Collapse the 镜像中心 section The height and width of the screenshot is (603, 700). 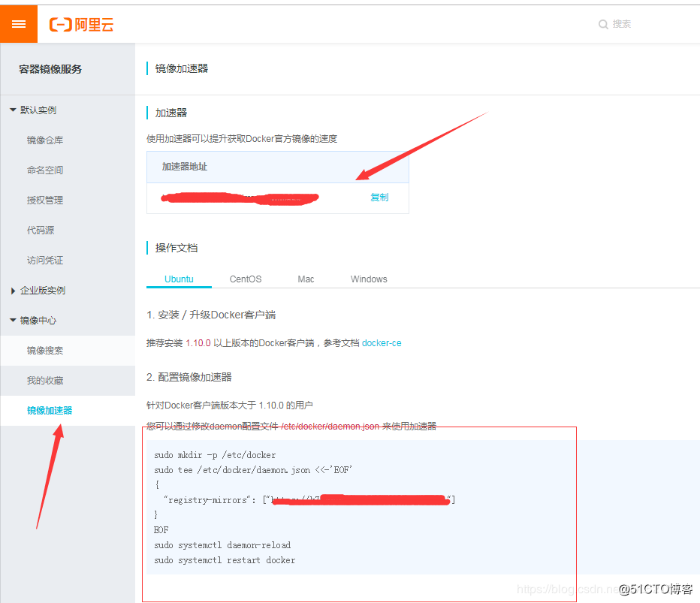tap(34, 321)
